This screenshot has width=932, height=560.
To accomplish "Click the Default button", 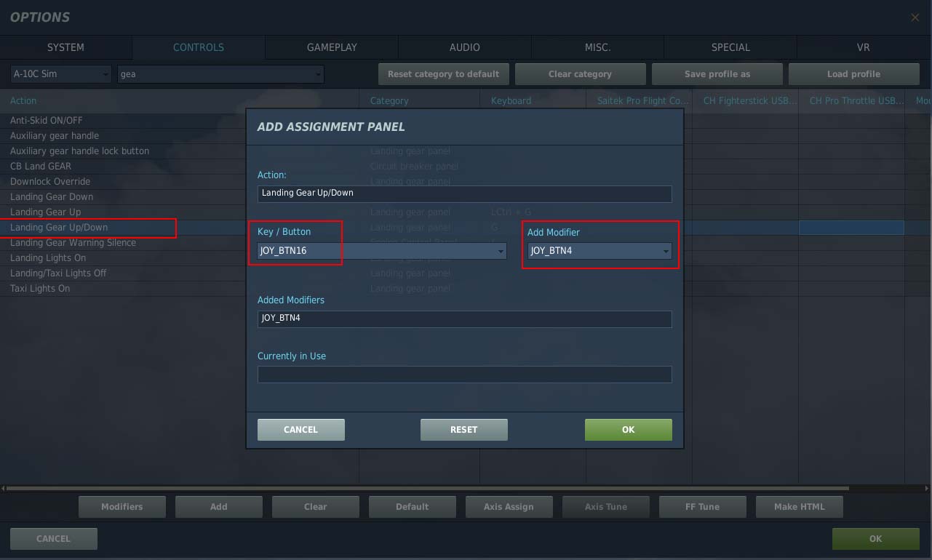I will click(x=413, y=507).
